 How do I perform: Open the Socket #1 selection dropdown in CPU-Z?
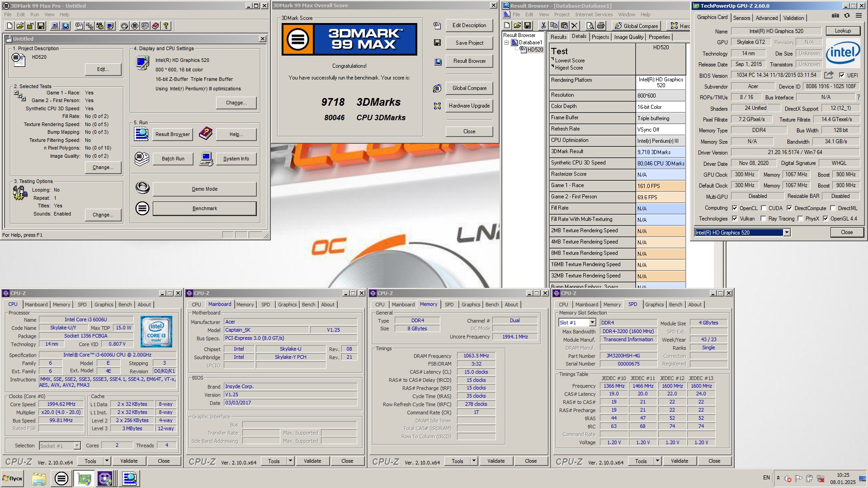[x=77, y=446]
